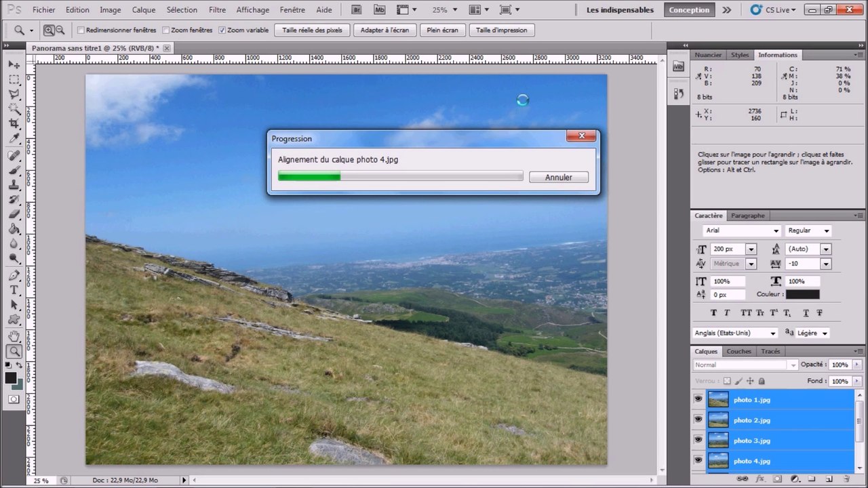
Task: Switch to Conception workspace
Action: tap(689, 10)
